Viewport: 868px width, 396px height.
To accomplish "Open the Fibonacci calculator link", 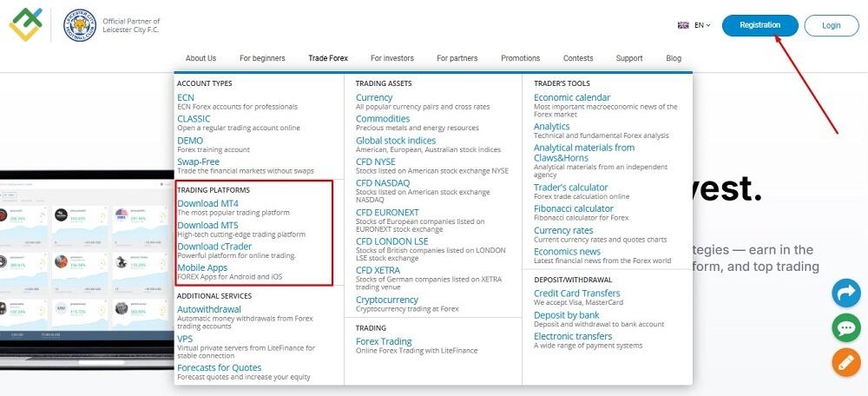I will [574, 208].
